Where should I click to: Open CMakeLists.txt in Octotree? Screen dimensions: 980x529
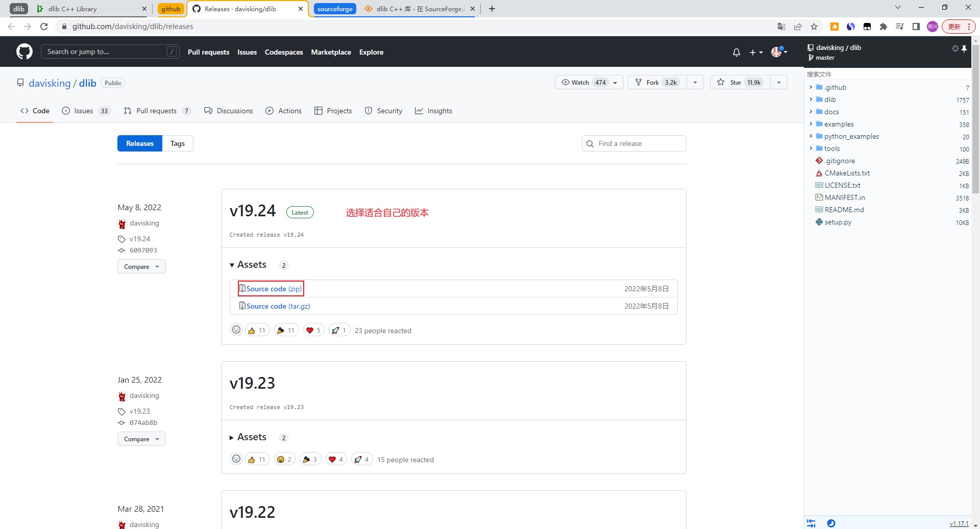pyautogui.click(x=847, y=173)
